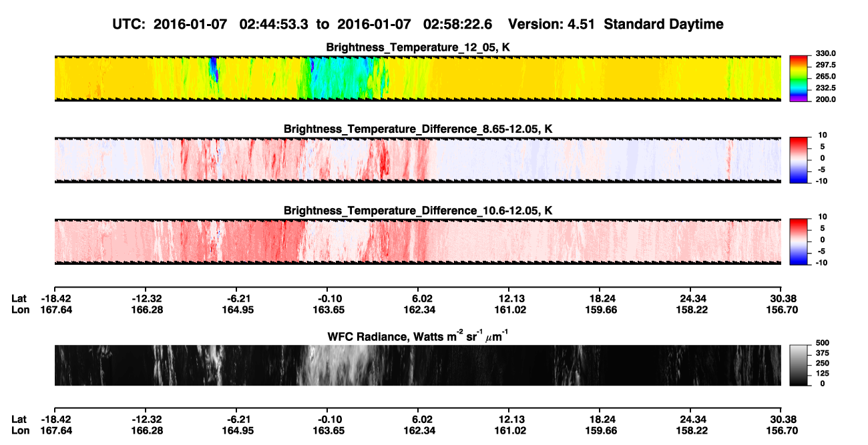Click '163.65' longitude under the 10.6-12.05 panel
The width and height of the screenshot is (868, 445).
328,310
